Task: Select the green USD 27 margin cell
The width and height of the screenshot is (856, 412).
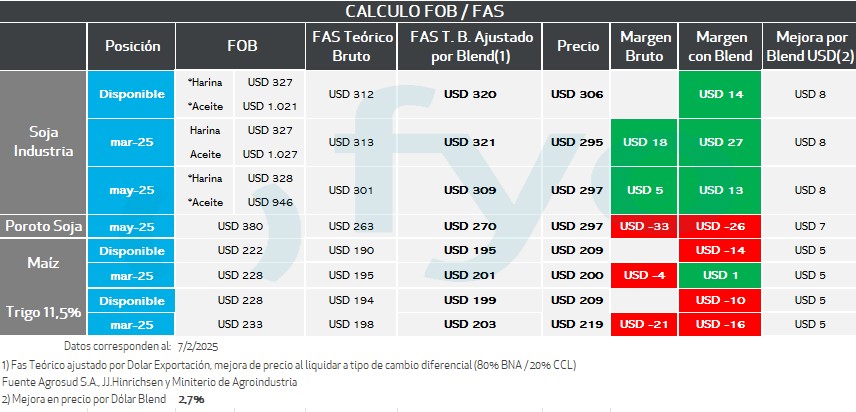Action: (x=720, y=142)
